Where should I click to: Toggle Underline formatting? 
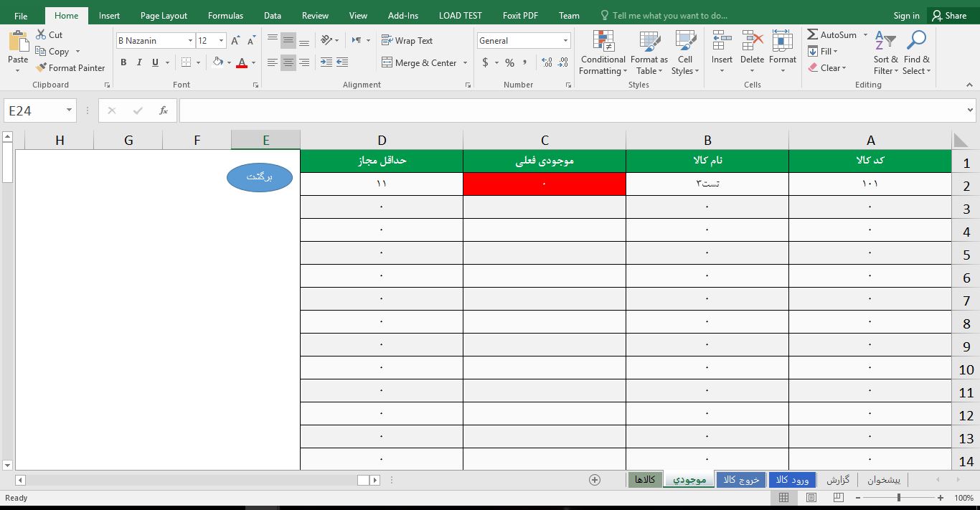tap(155, 62)
